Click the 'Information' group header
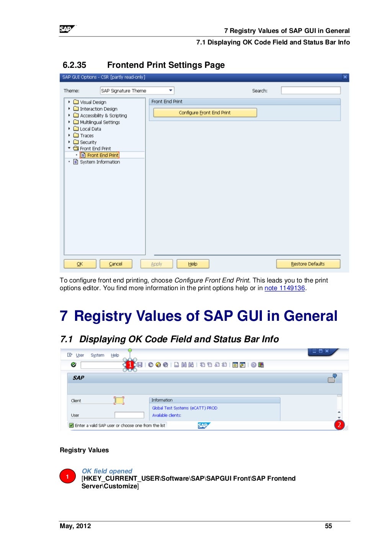 [215, 400]
